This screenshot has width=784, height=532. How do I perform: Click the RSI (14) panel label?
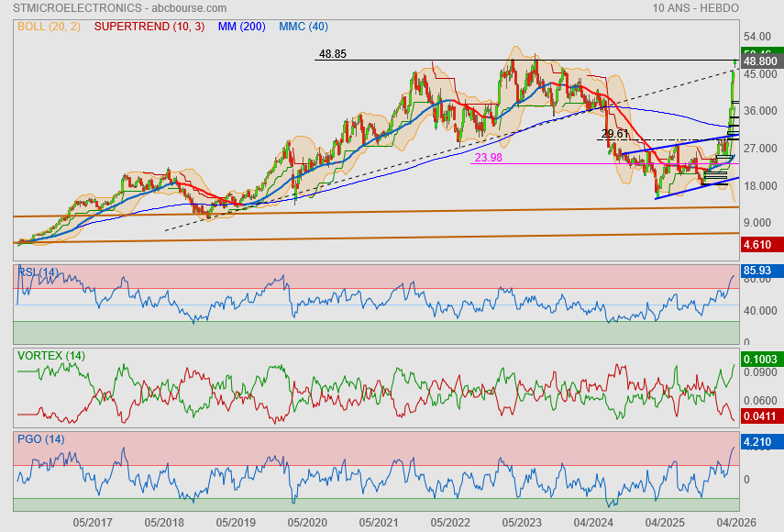click(38, 272)
